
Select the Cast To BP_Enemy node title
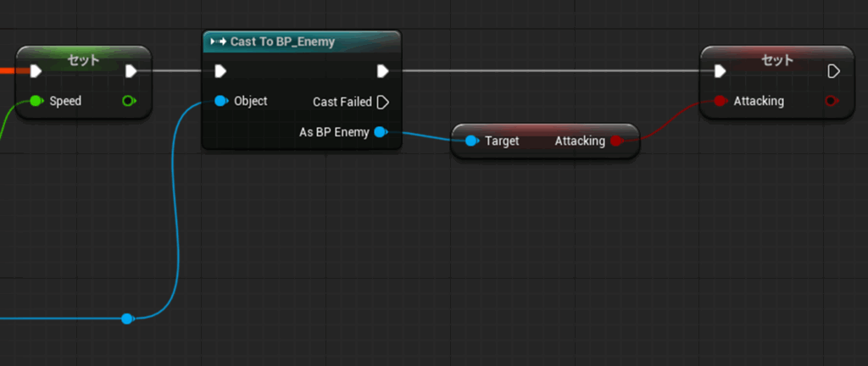[282, 42]
